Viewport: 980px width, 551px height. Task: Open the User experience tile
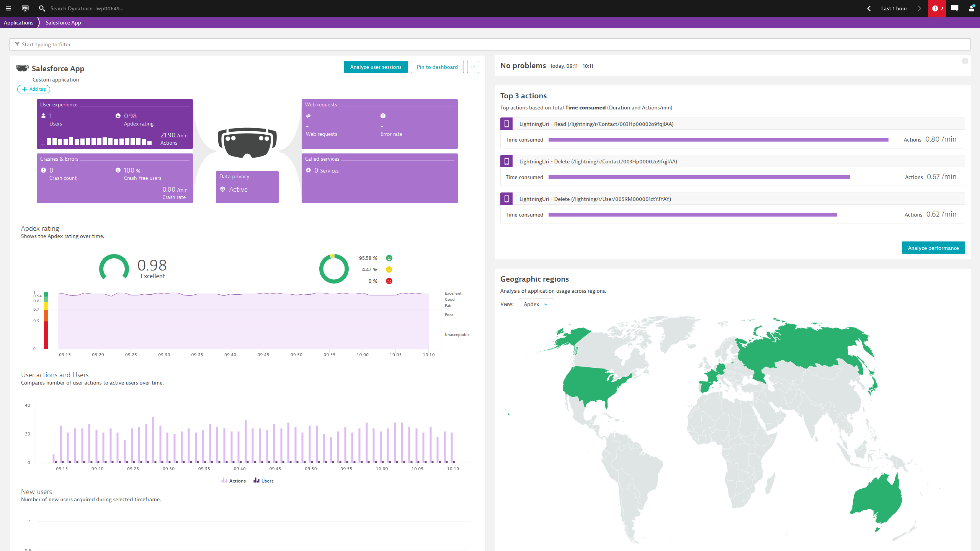(x=115, y=124)
